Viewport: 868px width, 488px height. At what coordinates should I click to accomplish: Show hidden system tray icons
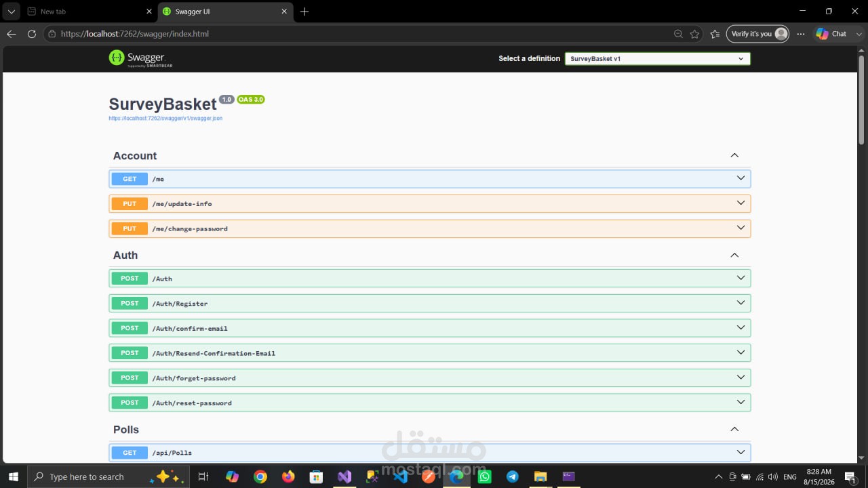tap(719, 477)
